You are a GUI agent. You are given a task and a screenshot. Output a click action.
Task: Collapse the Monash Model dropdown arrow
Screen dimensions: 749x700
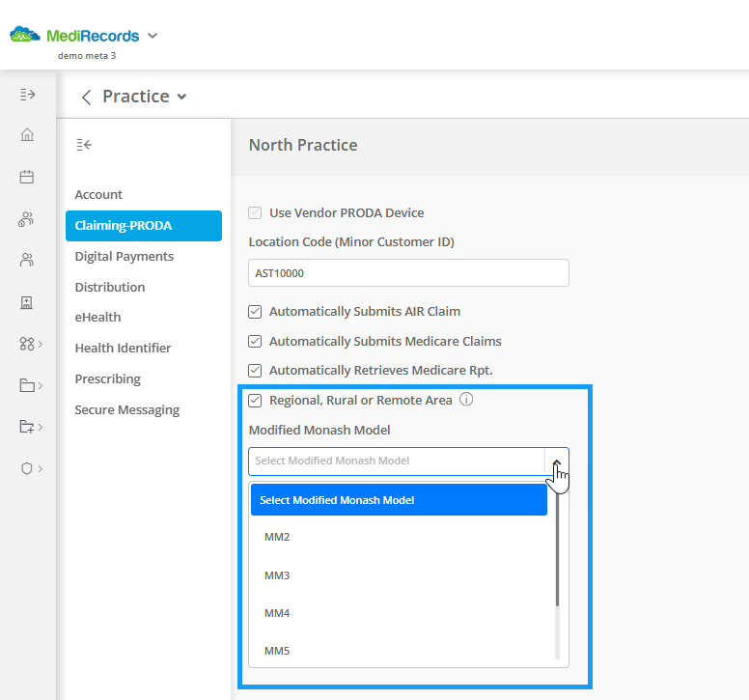(x=557, y=462)
